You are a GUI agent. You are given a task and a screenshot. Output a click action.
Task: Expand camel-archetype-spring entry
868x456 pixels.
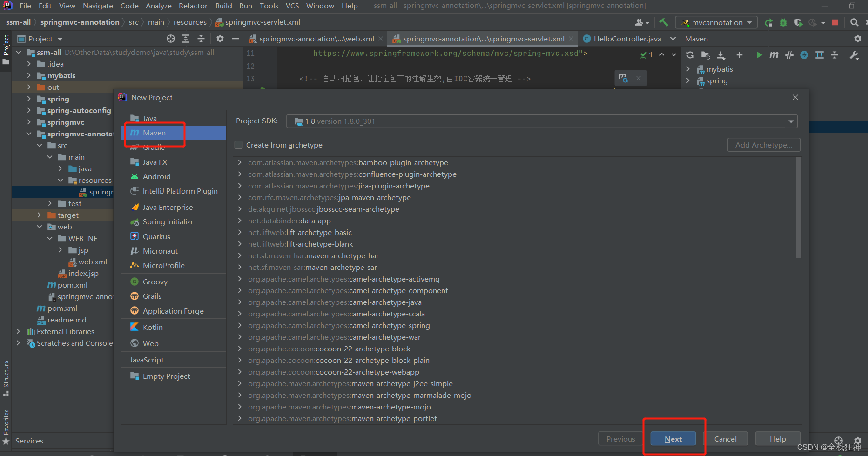[240, 325]
